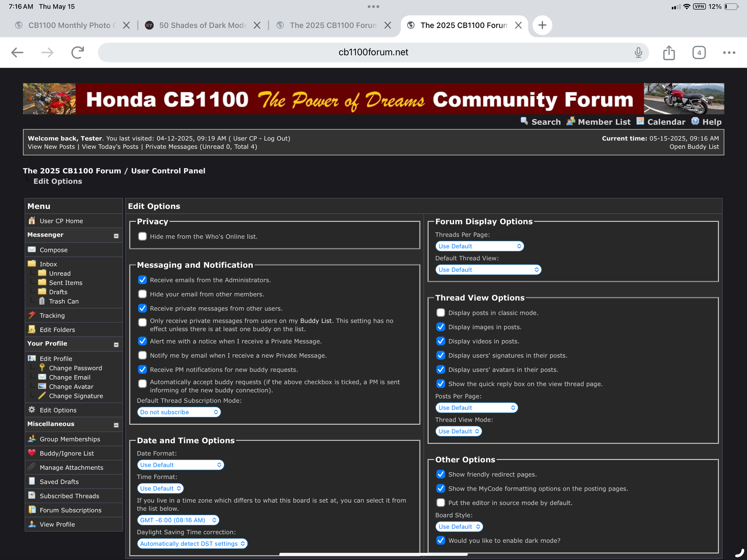Uncheck Display images in posts
The width and height of the screenshot is (747, 560).
coord(441,327)
